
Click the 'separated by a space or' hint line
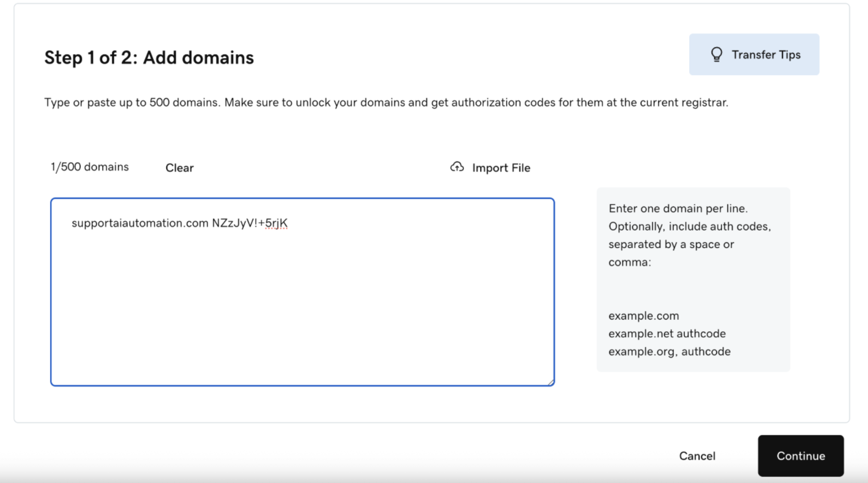point(671,244)
